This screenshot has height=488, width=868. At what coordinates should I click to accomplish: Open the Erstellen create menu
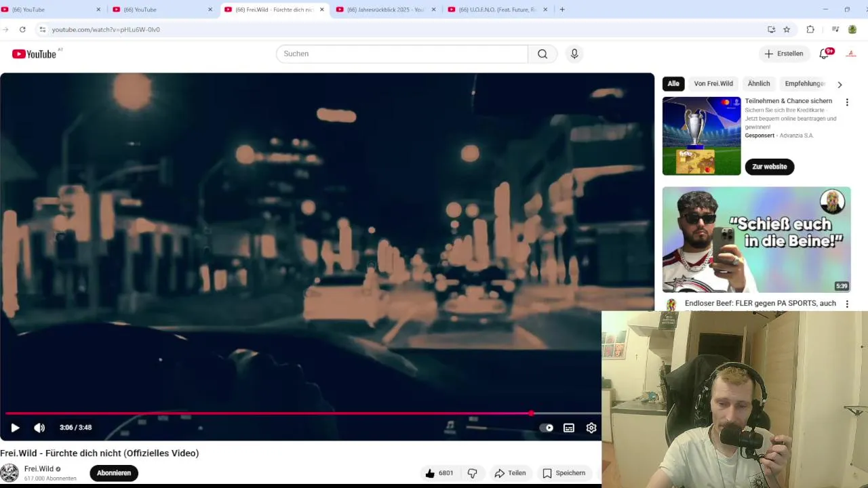784,54
